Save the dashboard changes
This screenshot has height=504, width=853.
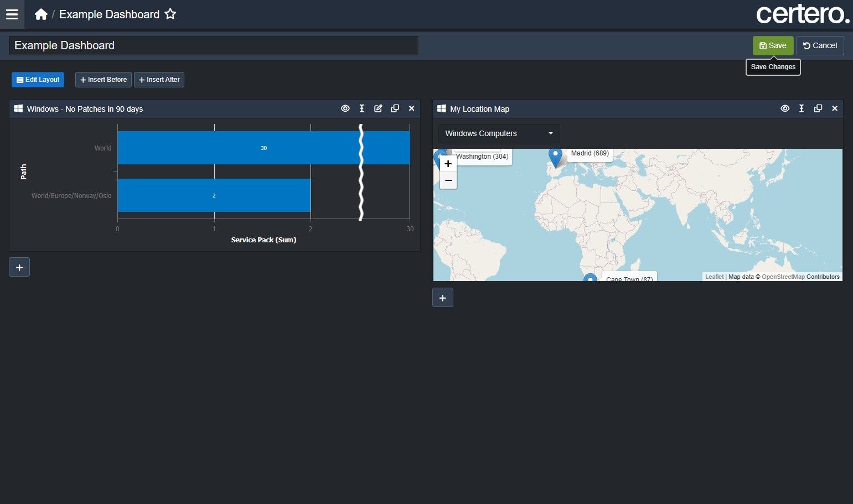point(773,45)
